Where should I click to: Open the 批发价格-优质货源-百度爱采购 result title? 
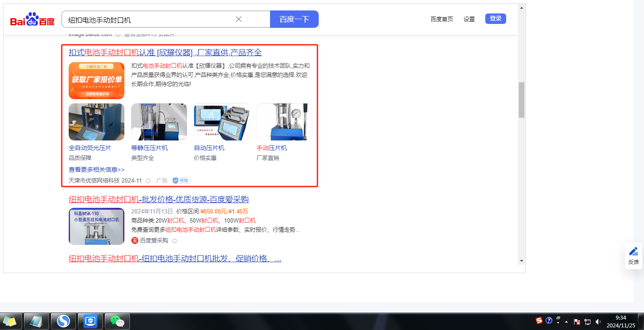[x=159, y=200]
